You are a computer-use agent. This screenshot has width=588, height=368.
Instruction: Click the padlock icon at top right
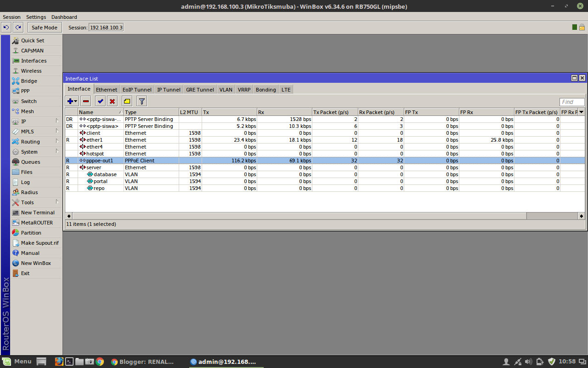(582, 27)
